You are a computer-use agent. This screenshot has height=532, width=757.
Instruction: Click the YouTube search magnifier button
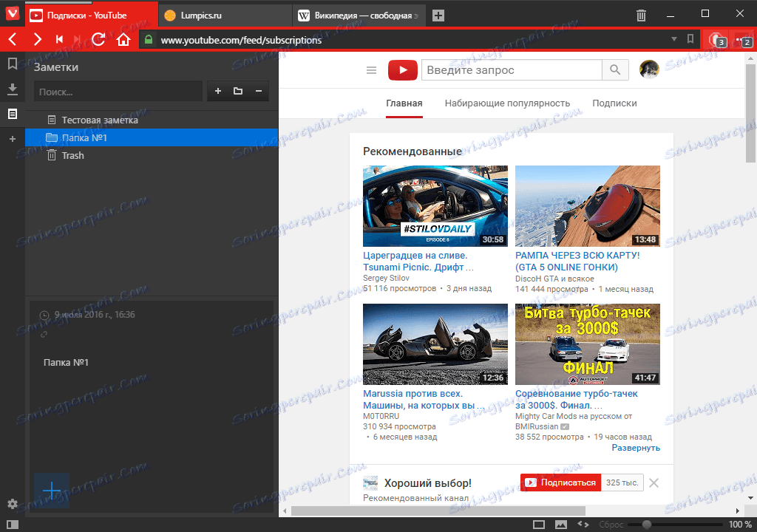pos(614,70)
